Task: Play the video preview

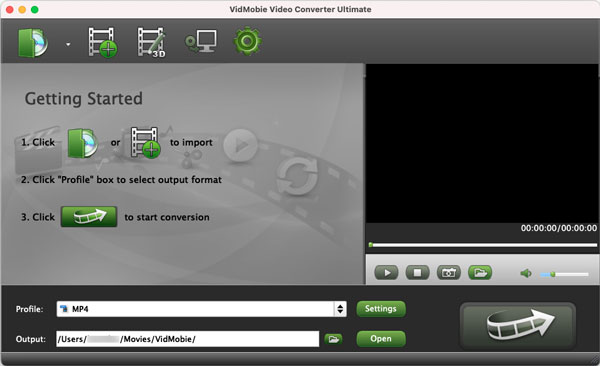Action: (386, 273)
